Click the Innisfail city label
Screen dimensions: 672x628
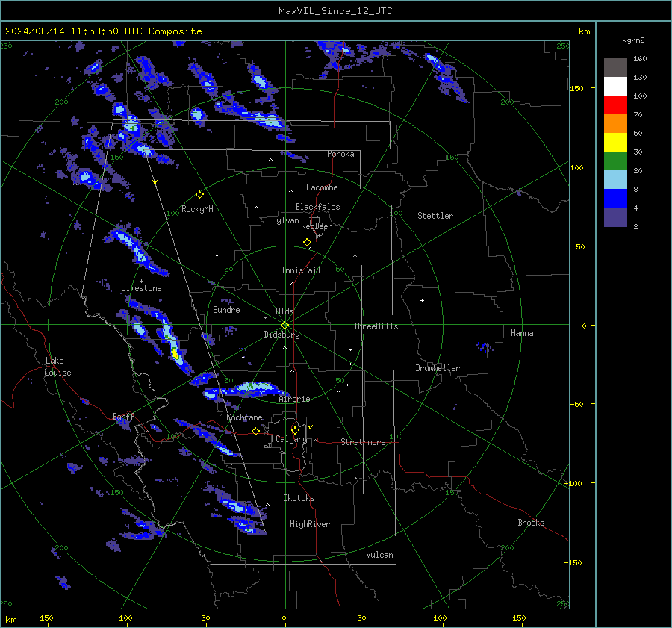coord(301,270)
